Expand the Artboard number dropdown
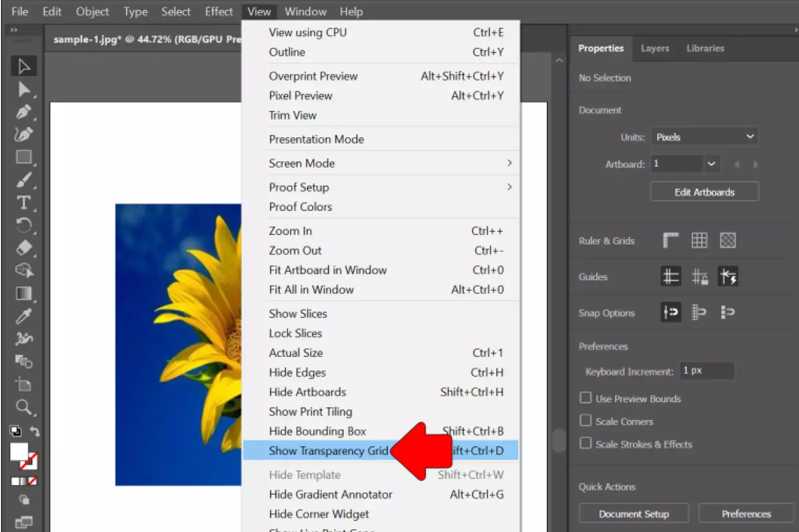Screen dimensions: 799x532 [711, 164]
